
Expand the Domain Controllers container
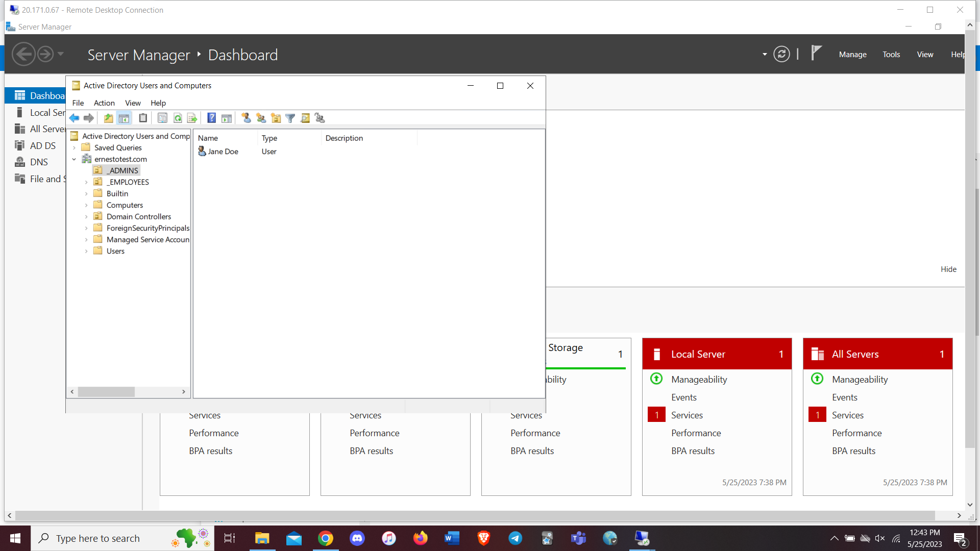tap(86, 216)
